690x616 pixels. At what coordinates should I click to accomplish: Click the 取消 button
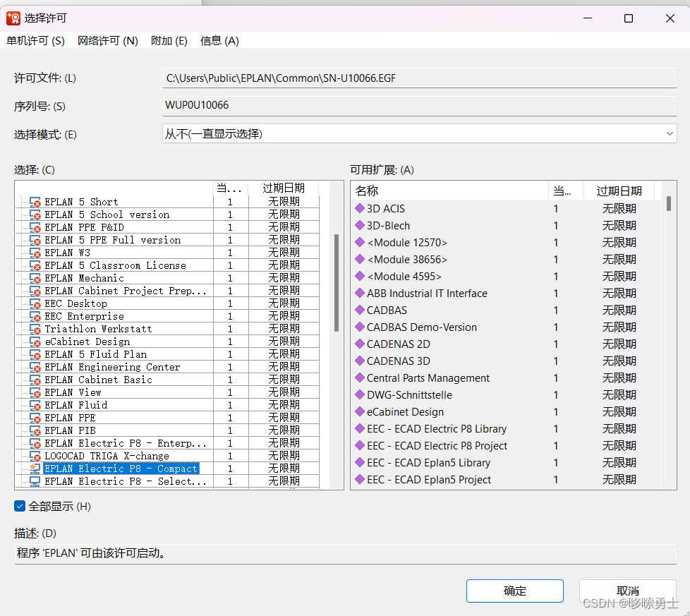pos(627,591)
